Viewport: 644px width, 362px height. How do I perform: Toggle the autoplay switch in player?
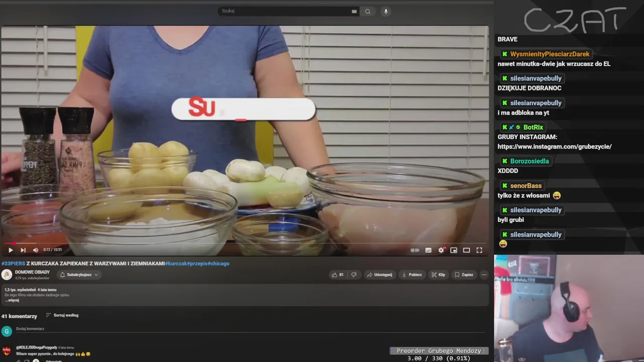[x=415, y=250]
